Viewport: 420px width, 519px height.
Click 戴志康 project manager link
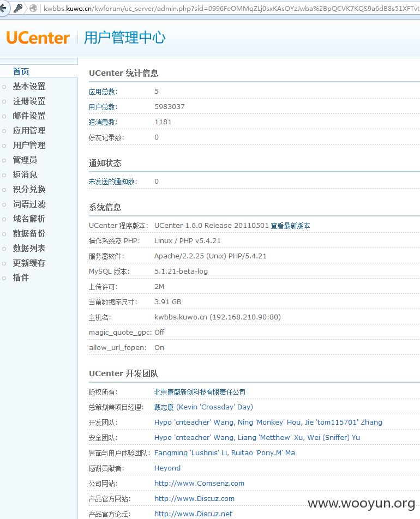coord(203,407)
